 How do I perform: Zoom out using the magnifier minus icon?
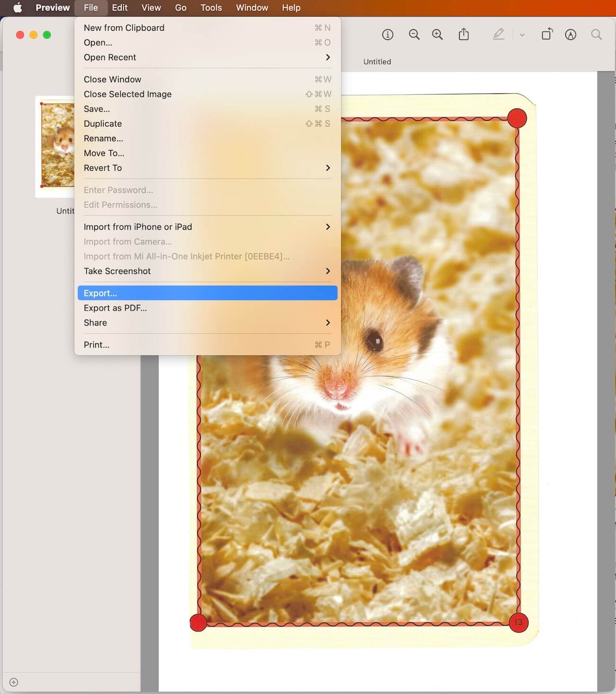[414, 34]
